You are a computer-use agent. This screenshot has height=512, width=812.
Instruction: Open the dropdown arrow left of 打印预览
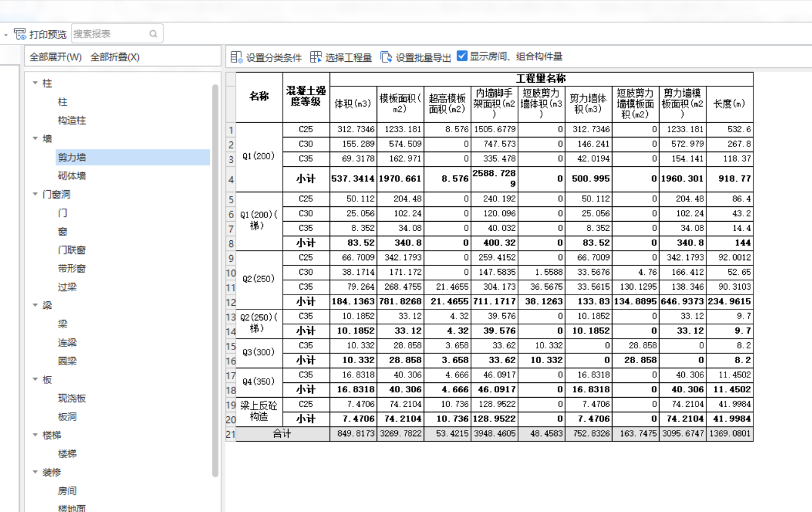point(6,35)
